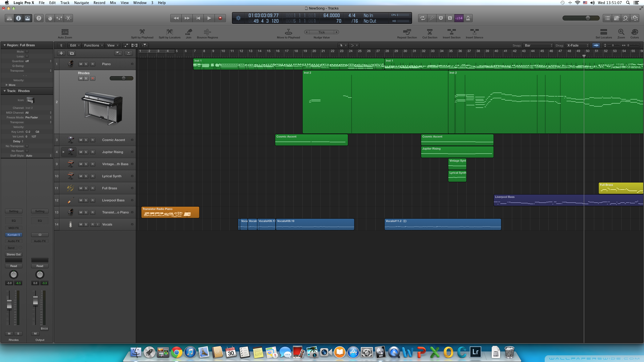Select the Transistor Radio Piano region
Screen dimensions: 644x362
coord(170,212)
